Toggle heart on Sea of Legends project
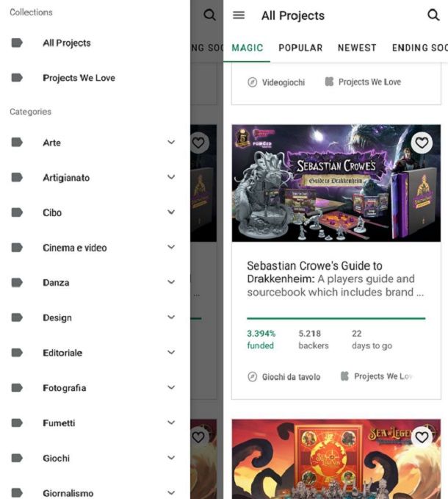Screen dimensions: 448x499 click(422, 437)
